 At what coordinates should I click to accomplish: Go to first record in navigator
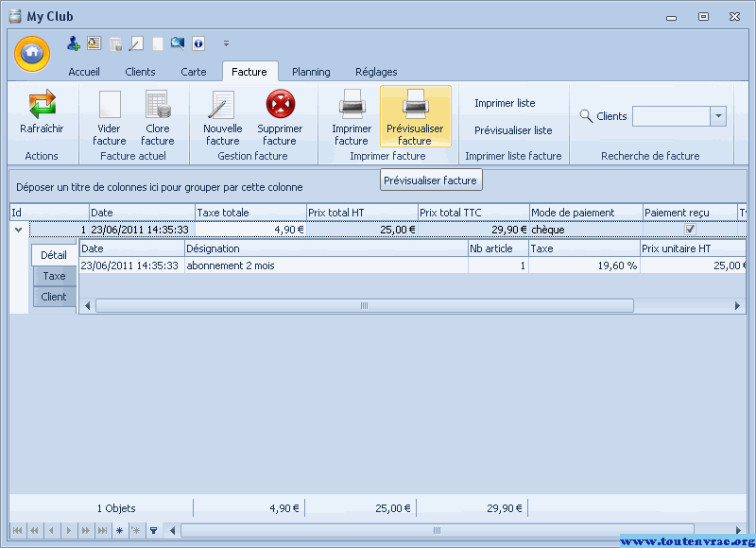point(17,531)
